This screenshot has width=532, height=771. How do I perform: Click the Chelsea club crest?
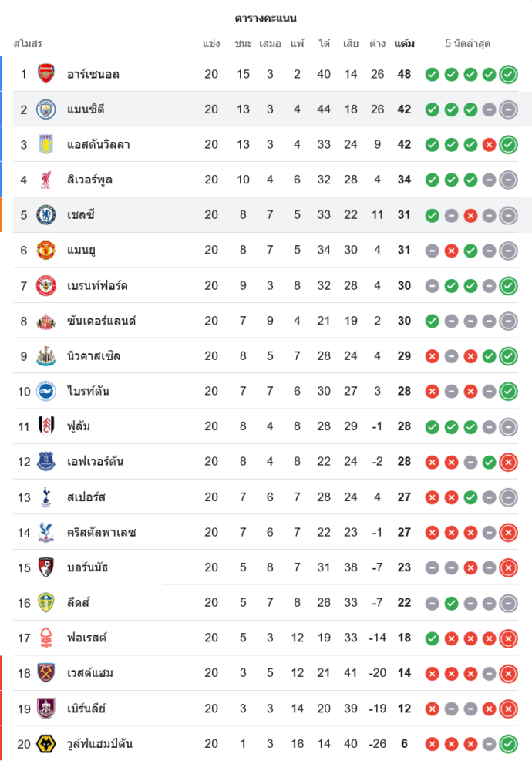click(x=46, y=215)
